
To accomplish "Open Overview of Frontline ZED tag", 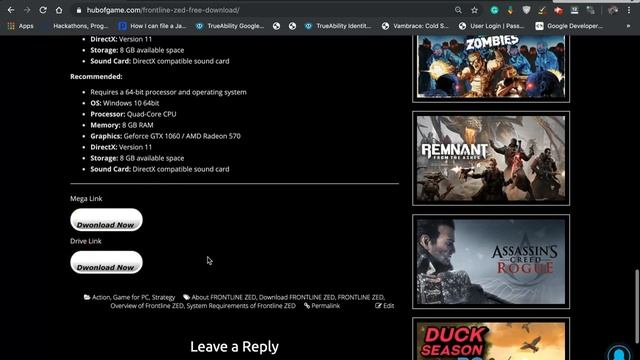I will click(147, 306).
